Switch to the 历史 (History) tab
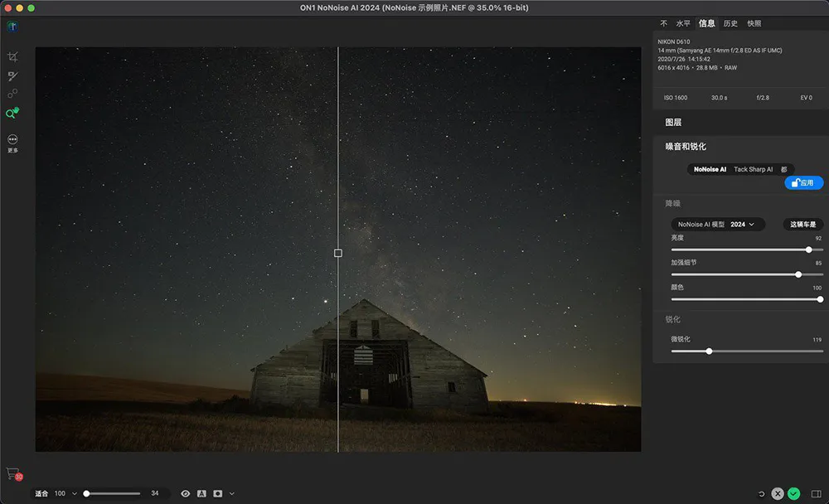This screenshot has width=829, height=504. tap(730, 23)
